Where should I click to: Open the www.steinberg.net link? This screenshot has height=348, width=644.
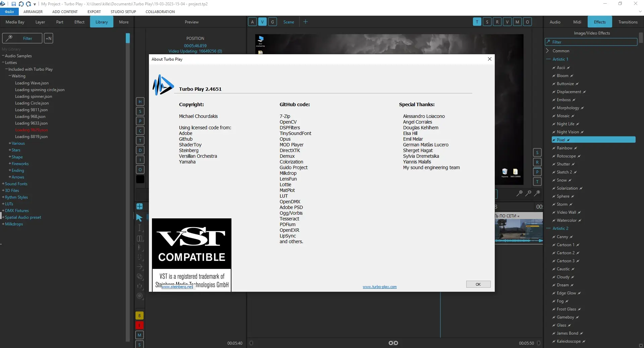[177, 287]
